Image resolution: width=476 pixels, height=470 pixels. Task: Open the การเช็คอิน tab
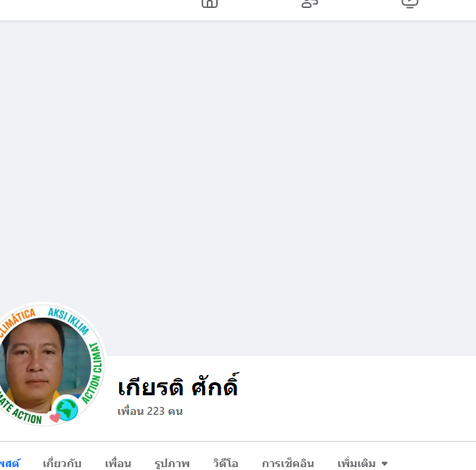(288, 463)
